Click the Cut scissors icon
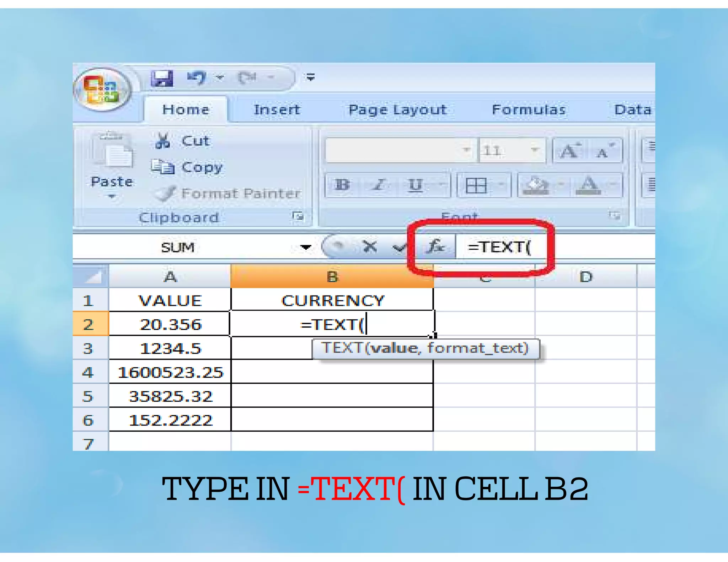The height and width of the screenshot is (562, 728). point(163,141)
